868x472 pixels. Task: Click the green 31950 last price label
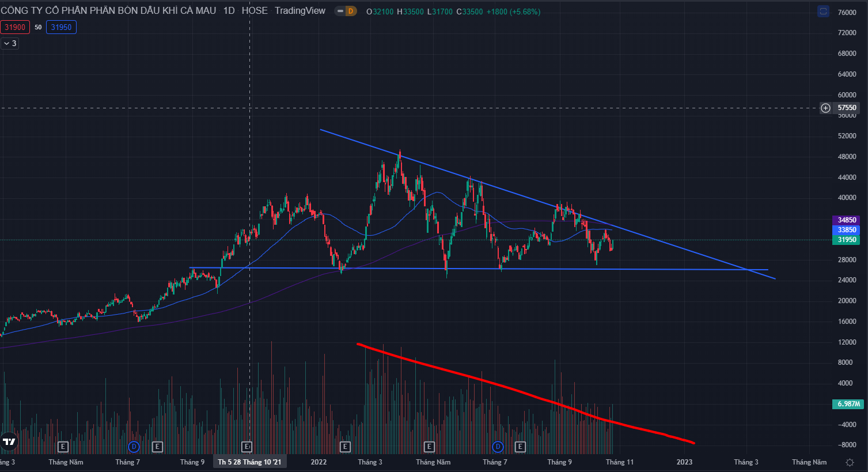(846, 240)
